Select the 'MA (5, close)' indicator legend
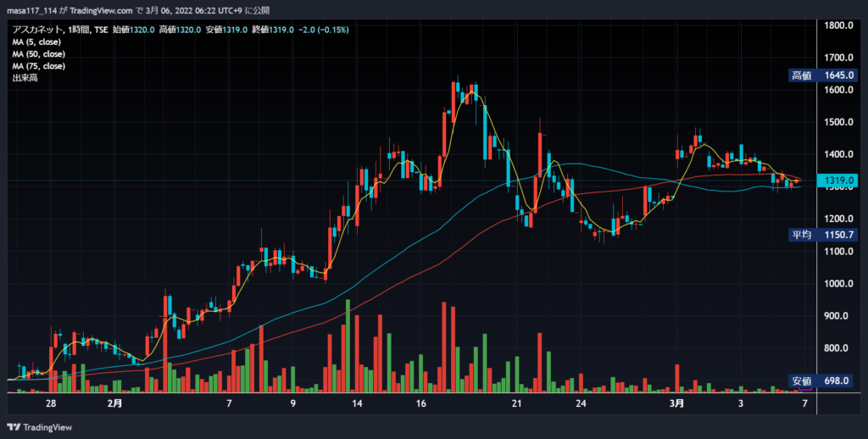 coord(36,42)
